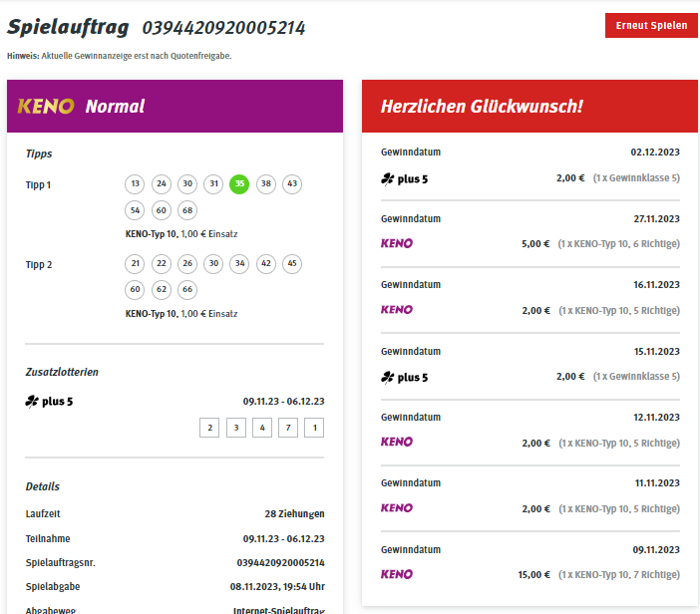The image size is (700, 614).
Task: Click the Erneut Spielen button
Action: coord(651,26)
